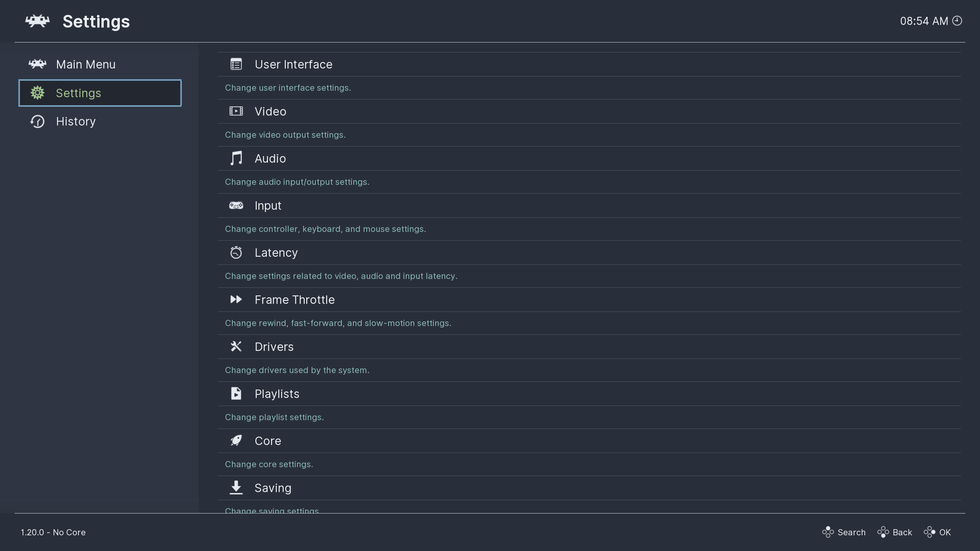Click 'Change drivers used by the system.' text
Viewport: 980px width, 551px height.
(297, 370)
